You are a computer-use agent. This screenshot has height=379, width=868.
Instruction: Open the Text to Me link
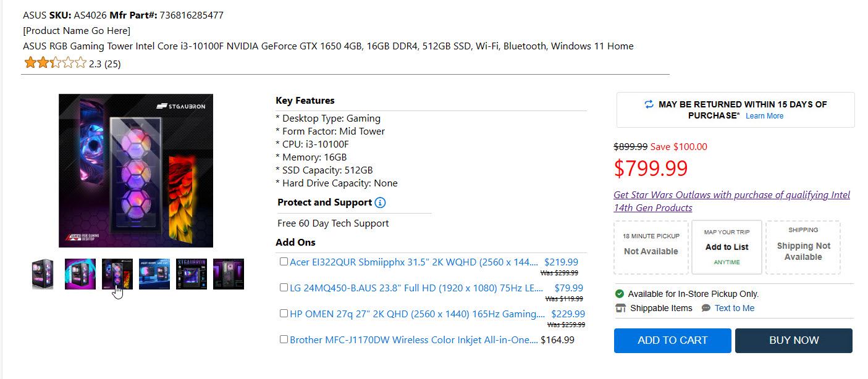[734, 308]
